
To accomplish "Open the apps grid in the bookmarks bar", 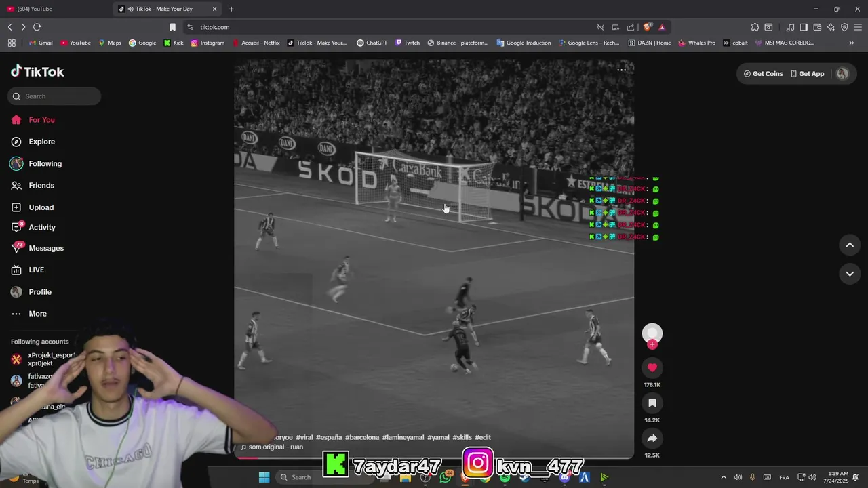I will coord(12,43).
